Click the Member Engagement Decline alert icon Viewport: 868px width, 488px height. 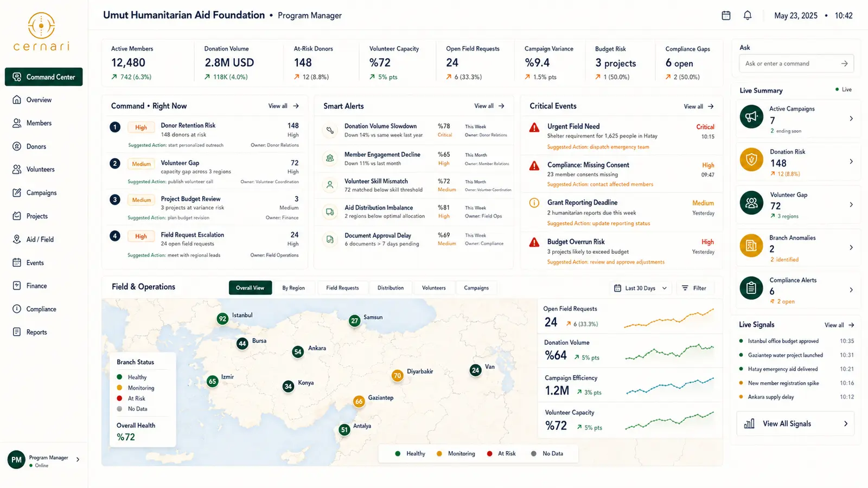(x=329, y=158)
